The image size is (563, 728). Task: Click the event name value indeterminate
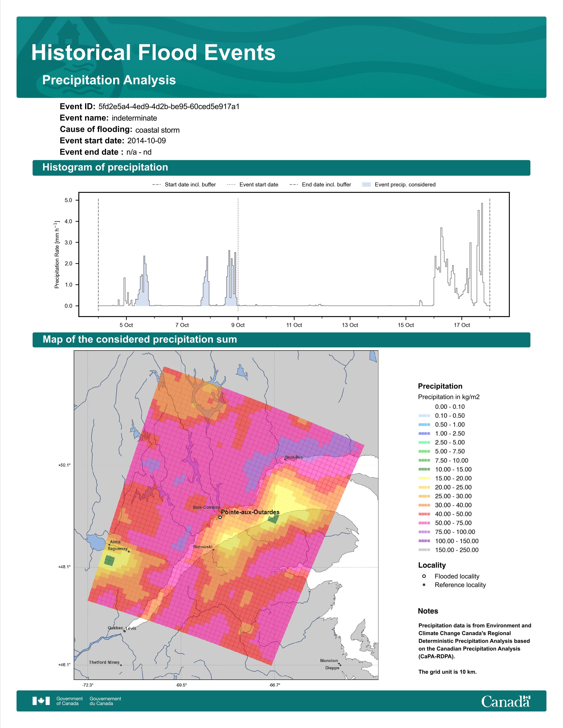[134, 118]
